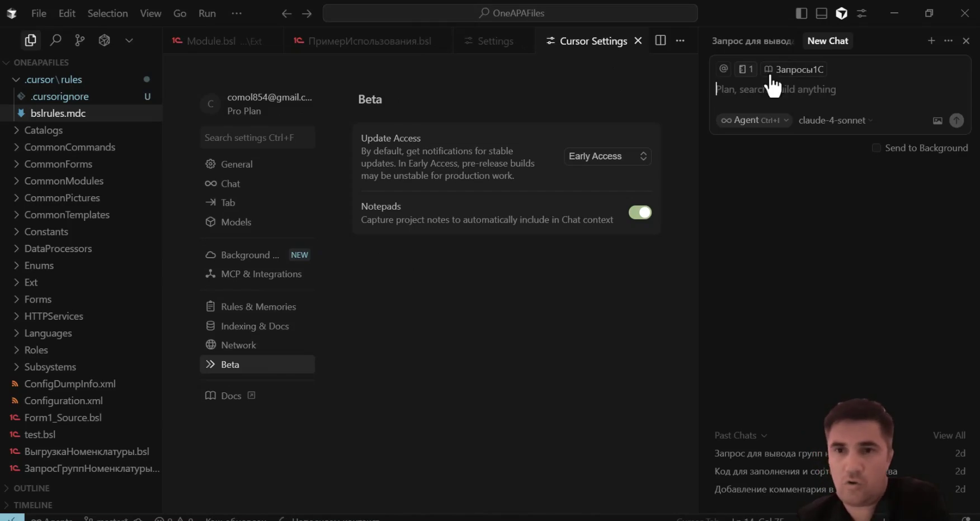Screen dimensions: 980x521
Task: Send the chat message arrow button
Action: point(957,120)
